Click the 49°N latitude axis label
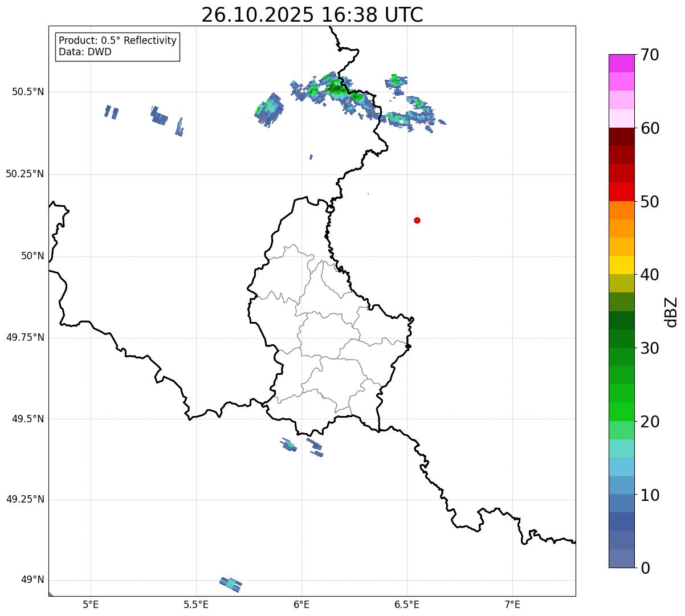Viewport: 685px width, 616px height. (32, 580)
